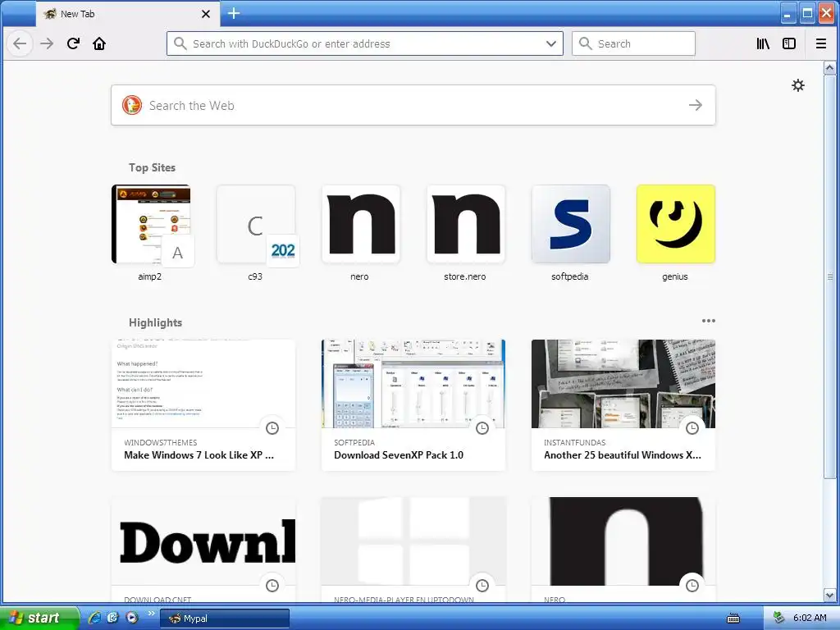Open New Tab preferences gear icon

coord(798,85)
